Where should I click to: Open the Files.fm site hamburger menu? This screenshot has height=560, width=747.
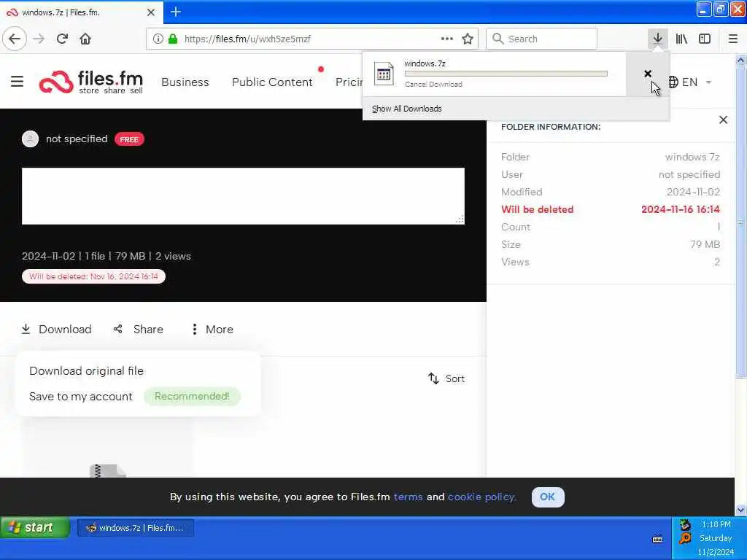(x=18, y=82)
